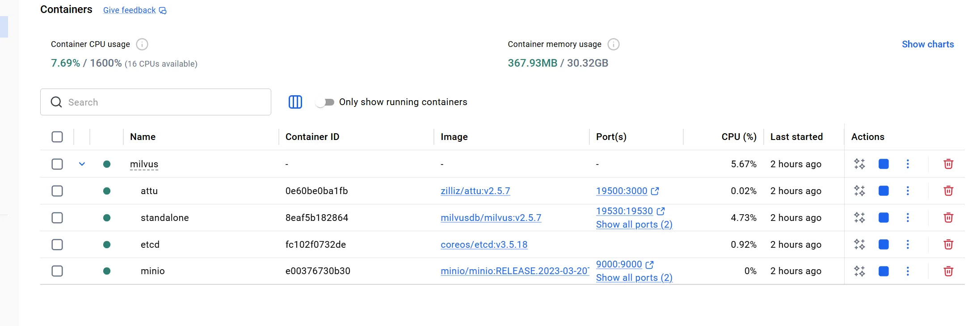980x326 pixels.
Task: Collapse the milvus container group
Action: coord(82,164)
